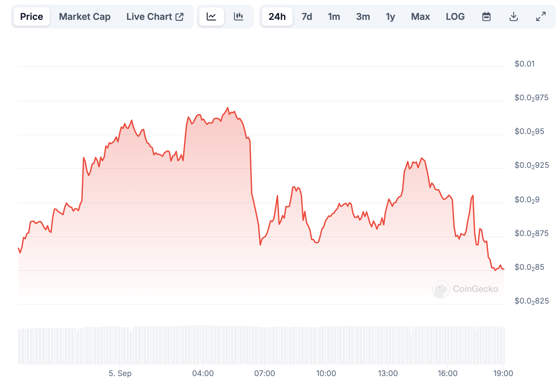560x392 pixels.
Task: Select the 7d time range
Action: click(307, 17)
